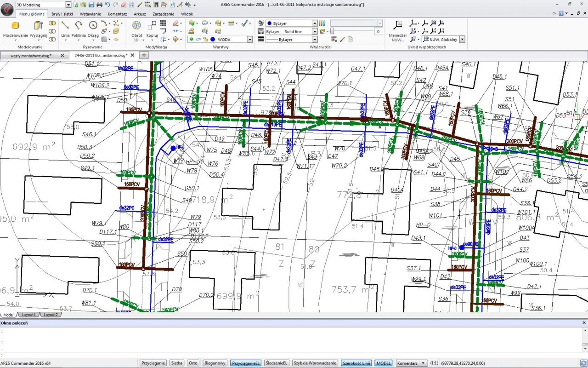
Task: Switch to the Layout1 sheet tab
Action: 28,315
